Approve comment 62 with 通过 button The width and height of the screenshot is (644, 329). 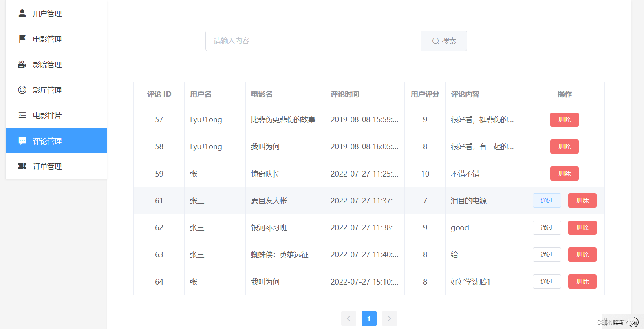(547, 227)
